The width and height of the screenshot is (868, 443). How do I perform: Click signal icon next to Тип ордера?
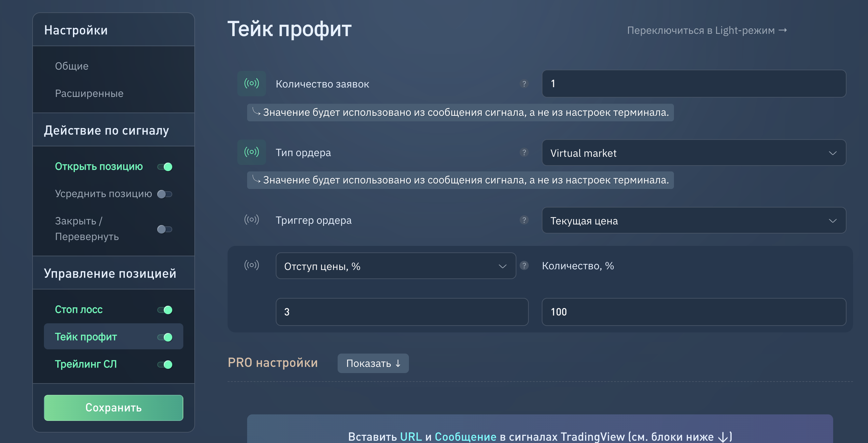(x=251, y=152)
